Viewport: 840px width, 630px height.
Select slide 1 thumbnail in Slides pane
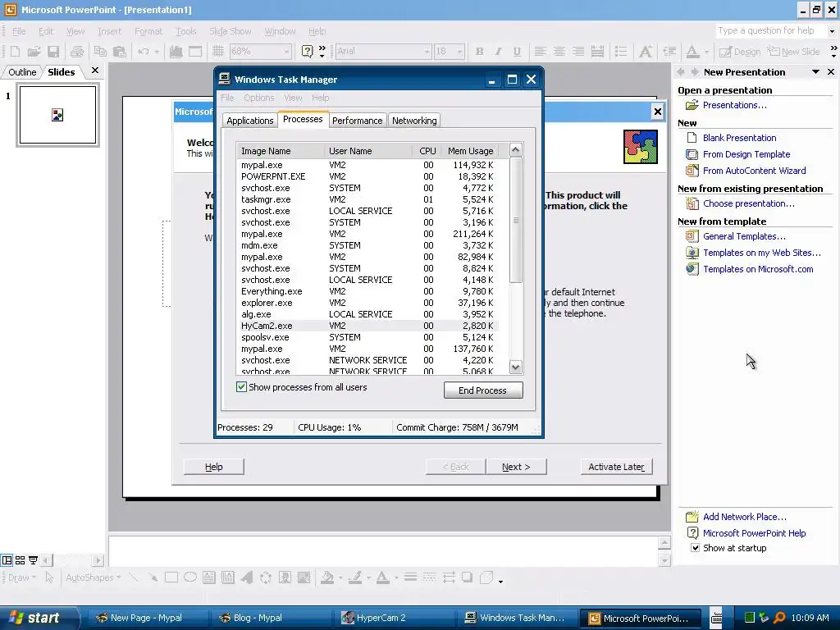pyautogui.click(x=58, y=115)
